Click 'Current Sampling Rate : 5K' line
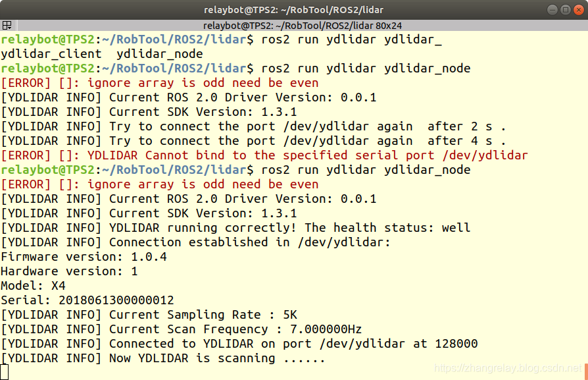This screenshot has width=588, height=380. tap(149, 315)
